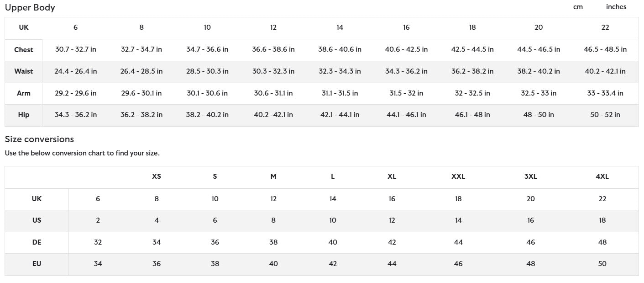Click the DE row label in conversions

tap(37, 242)
